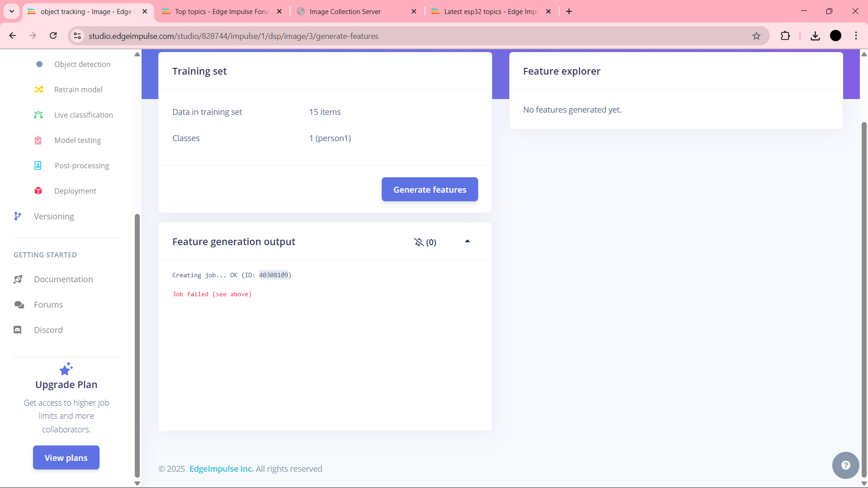The image size is (868, 488).
Task: Open Chrome three-dot menu
Action: [856, 36]
